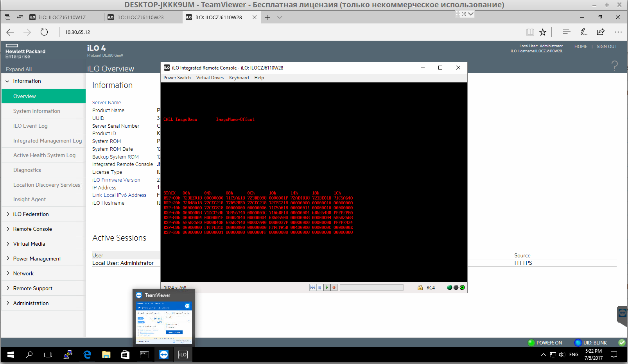Image resolution: width=628 pixels, height=364 pixels.
Task: Click the SIGN OUT link
Action: tap(607, 46)
